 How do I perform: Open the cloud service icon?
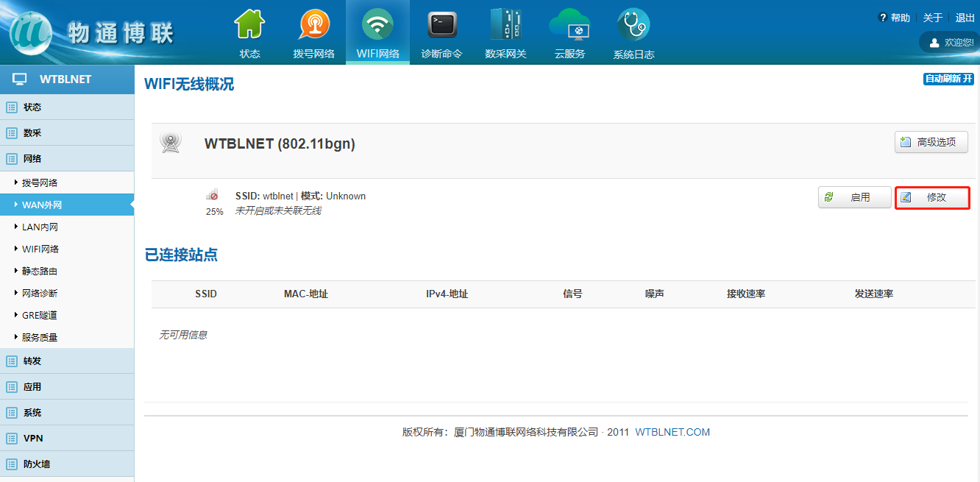point(569,26)
